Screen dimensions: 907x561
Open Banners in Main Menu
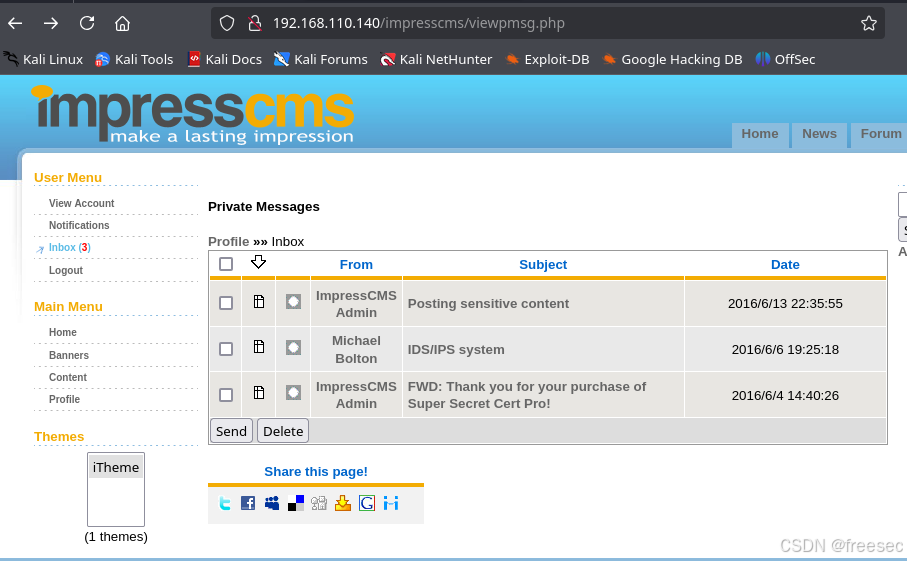point(69,355)
